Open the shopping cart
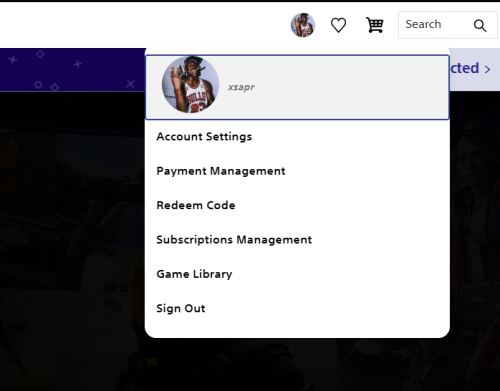The image size is (500, 391). (375, 25)
